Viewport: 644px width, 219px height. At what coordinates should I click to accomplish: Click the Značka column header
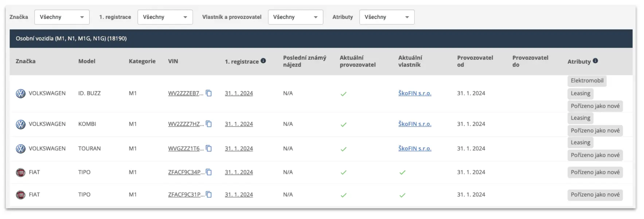pyautogui.click(x=26, y=61)
